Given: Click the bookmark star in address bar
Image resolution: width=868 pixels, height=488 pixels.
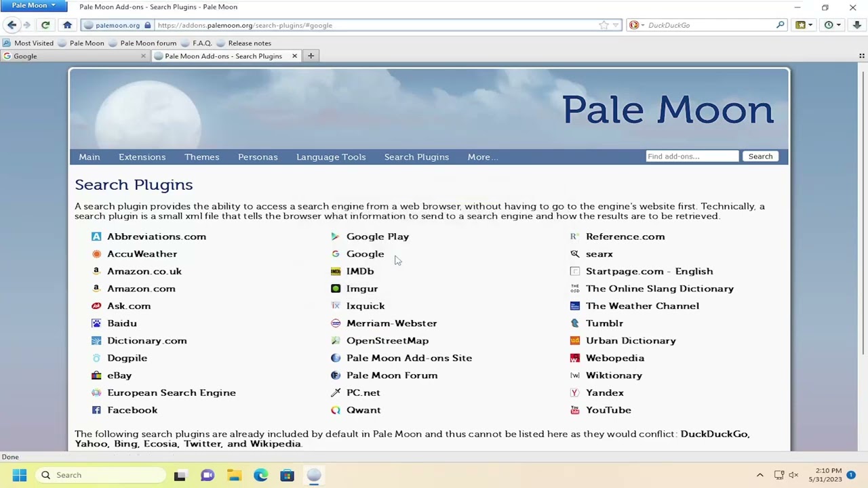Looking at the screenshot, I should [x=604, y=25].
